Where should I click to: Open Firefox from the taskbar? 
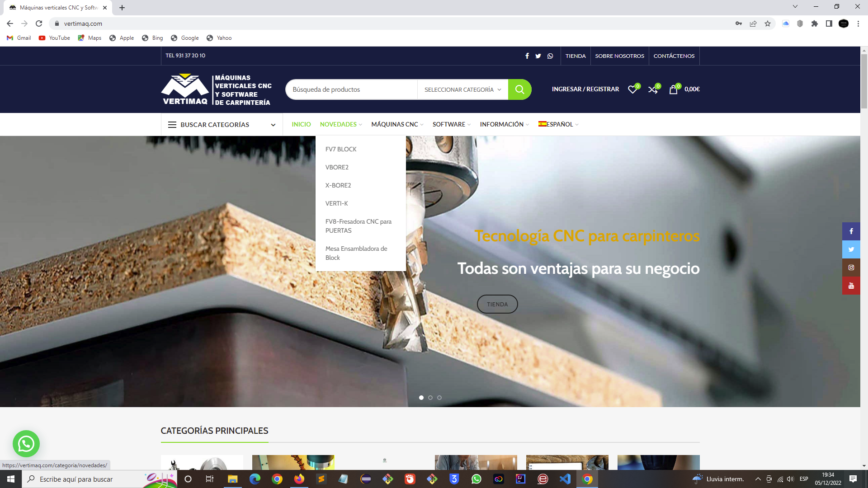[299, 479]
